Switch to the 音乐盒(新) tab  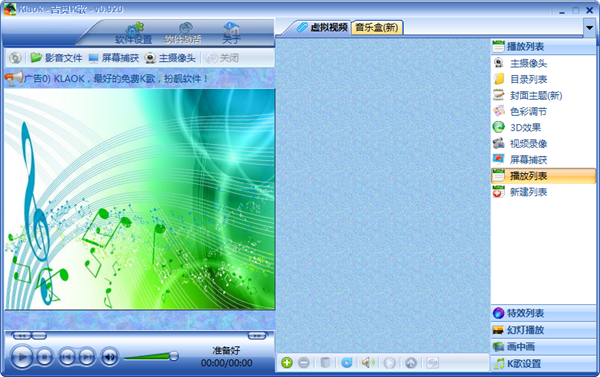point(377,28)
